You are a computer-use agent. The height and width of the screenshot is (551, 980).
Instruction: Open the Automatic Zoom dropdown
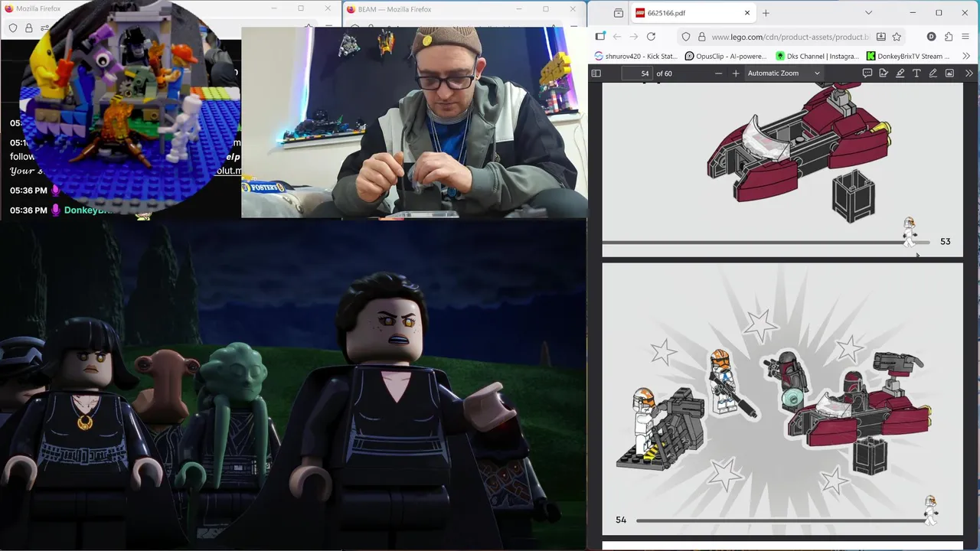[x=783, y=73]
